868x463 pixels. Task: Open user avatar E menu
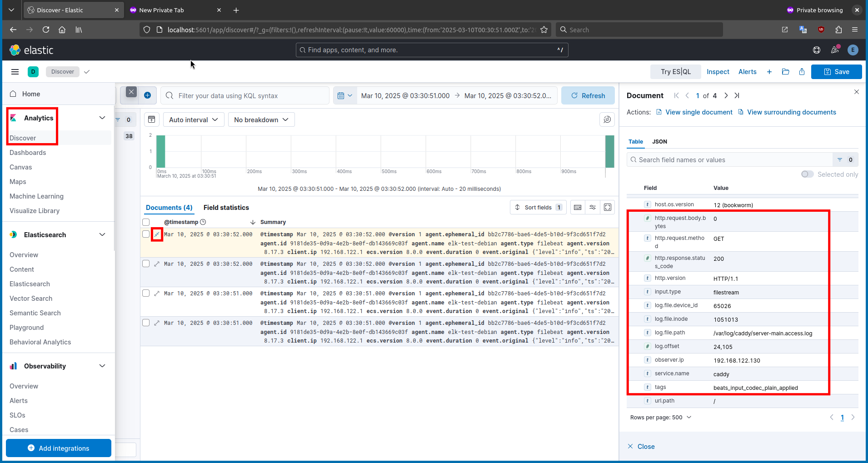click(853, 50)
